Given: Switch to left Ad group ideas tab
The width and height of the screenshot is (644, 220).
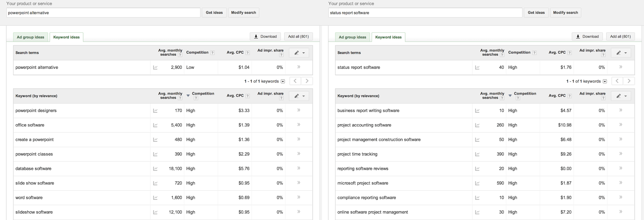Looking at the screenshot, I should click(x=31, y=37).
